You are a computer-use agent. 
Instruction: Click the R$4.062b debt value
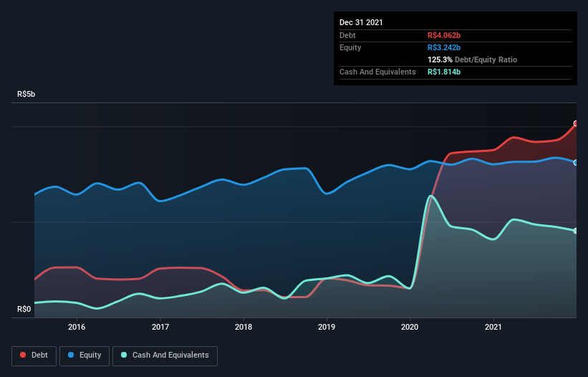click(x=444, y=35)
